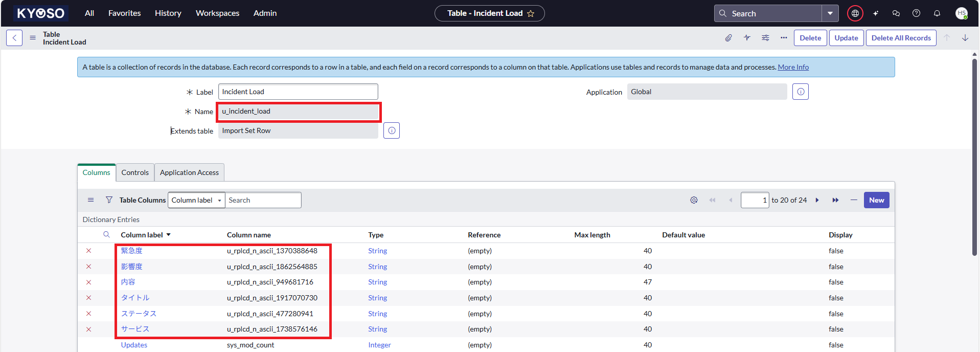Click the attachment paperclip icon
Image resolution: width=980 pixels, height=352 pixels.
pos(728,38)
